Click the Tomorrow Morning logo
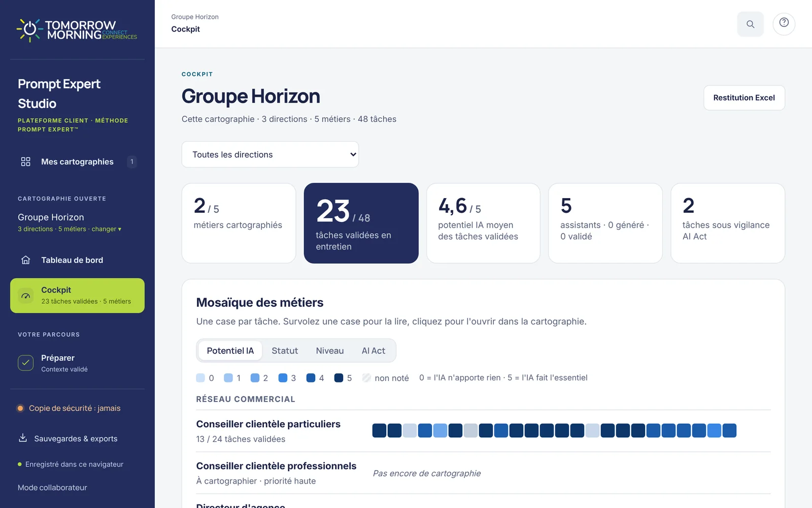 [x=77, y=30]
